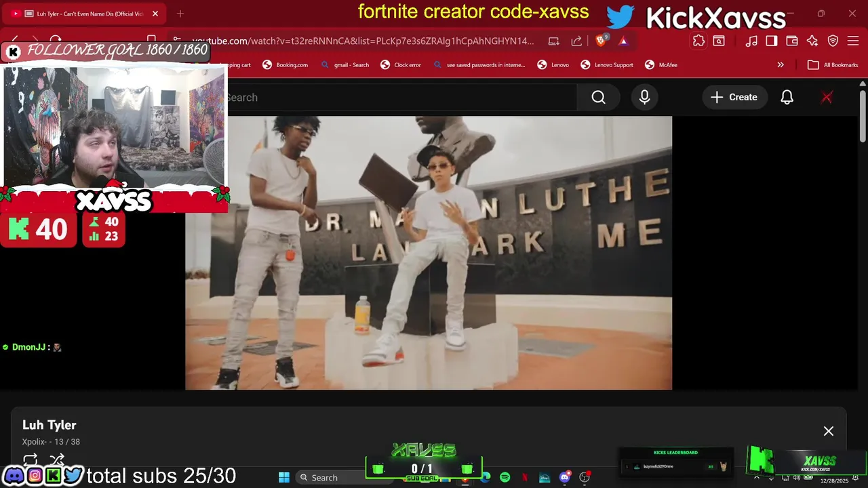Click the Xpolix- - 13 / 38 text
Viewport: 868px width, 488px height.
click(51, 442)
